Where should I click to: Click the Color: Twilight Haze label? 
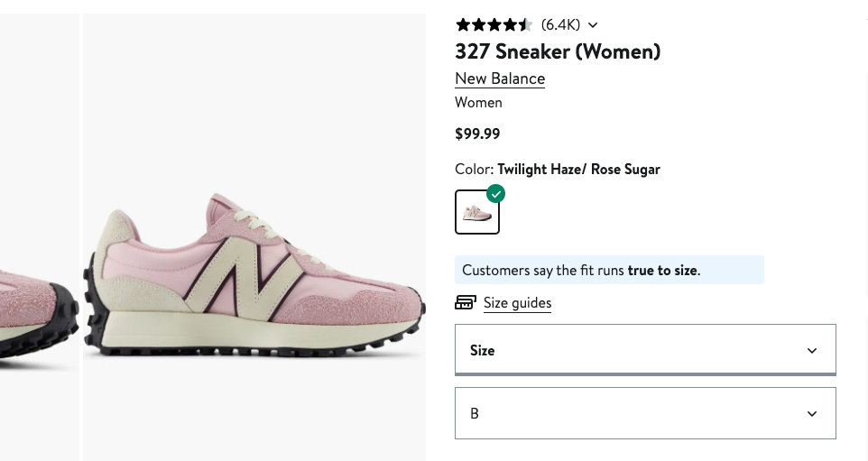558,170
